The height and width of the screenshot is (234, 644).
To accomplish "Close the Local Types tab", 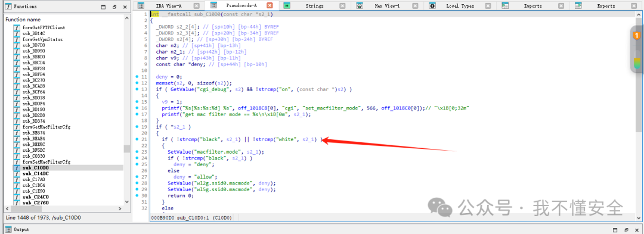I will coord(488,6).
